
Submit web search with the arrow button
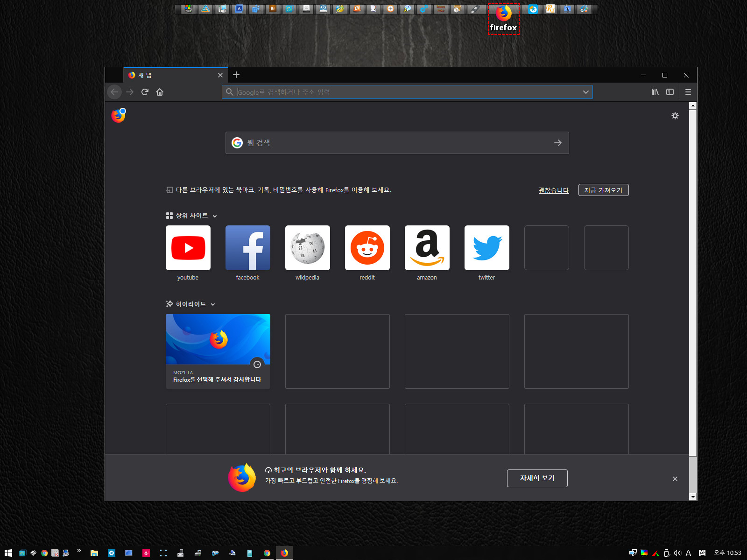tap(558, 143)
